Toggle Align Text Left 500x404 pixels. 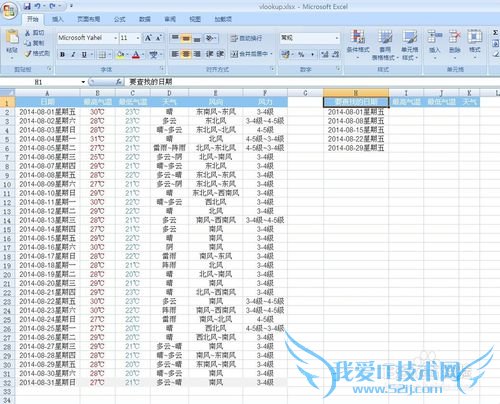pos(175,54)
